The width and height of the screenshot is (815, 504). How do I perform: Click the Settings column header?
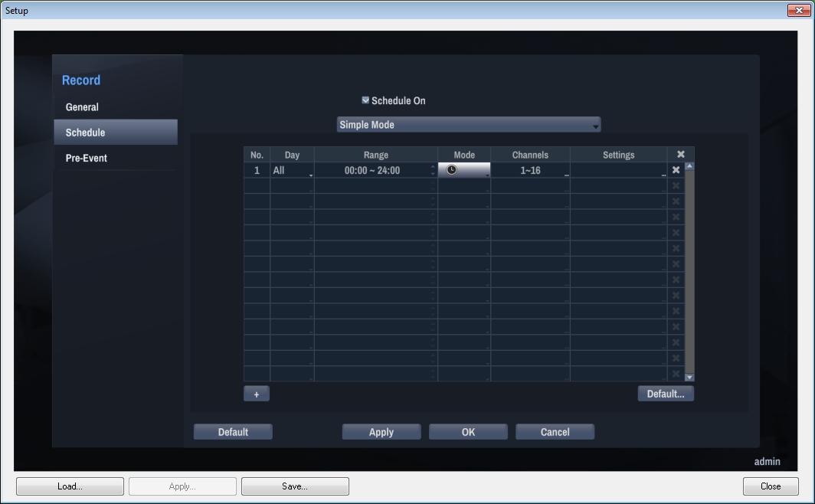click(619, 155)
